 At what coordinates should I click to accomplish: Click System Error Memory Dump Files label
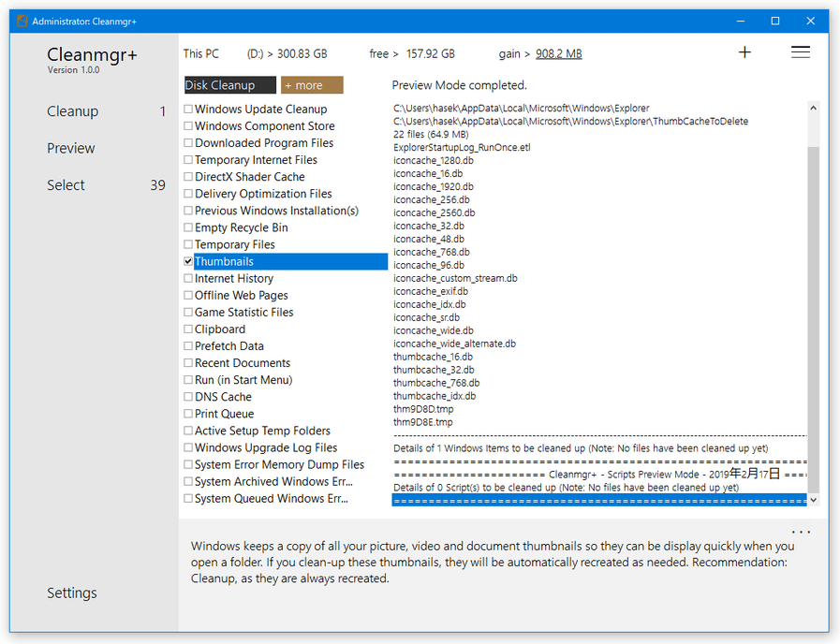pos(279,464)
